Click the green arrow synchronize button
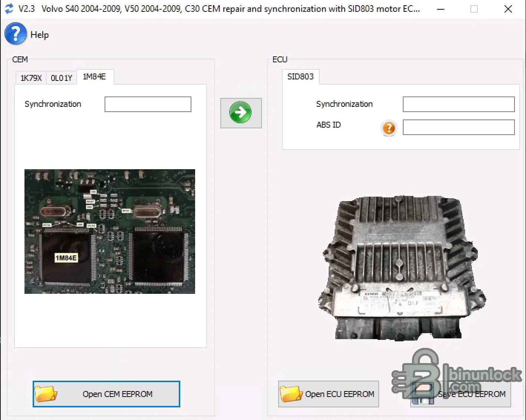The width and height of the screenshot is (526, 420). click(241, 113)
